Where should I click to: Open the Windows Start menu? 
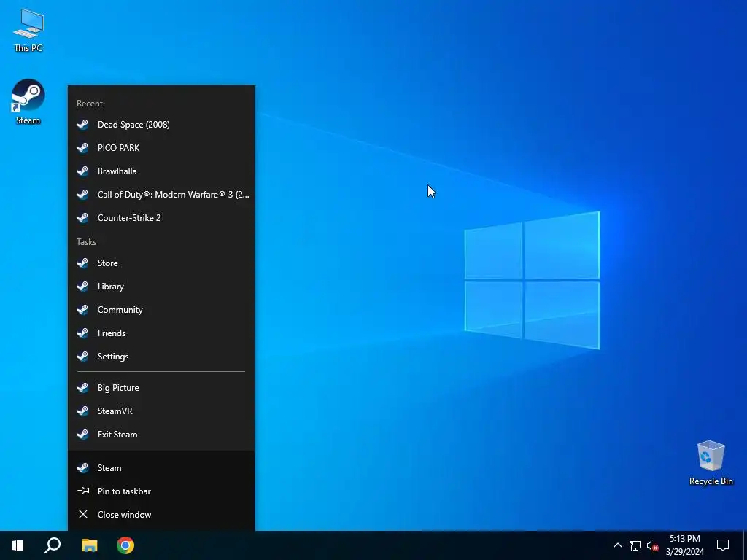18,545
